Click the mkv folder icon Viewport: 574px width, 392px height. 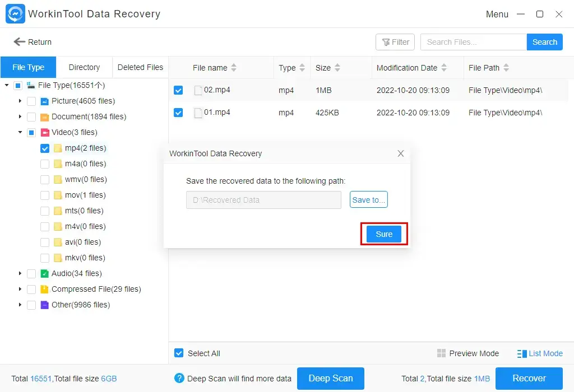click(x=58, y=258)
